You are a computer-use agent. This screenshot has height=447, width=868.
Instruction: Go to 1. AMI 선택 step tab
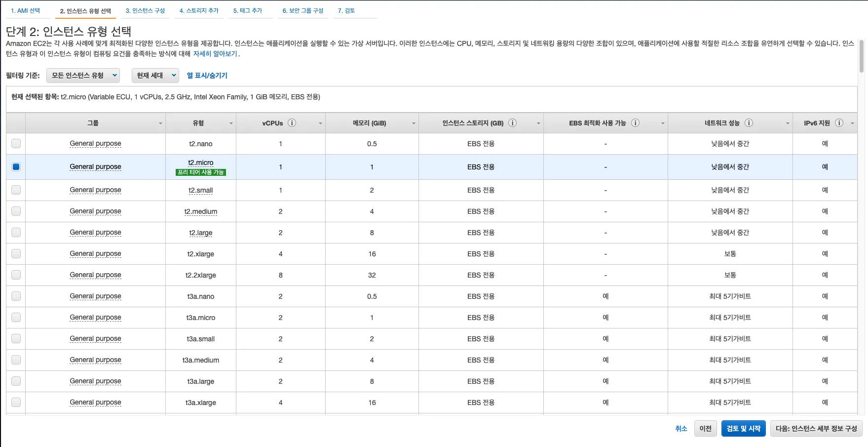click(26, 10)
